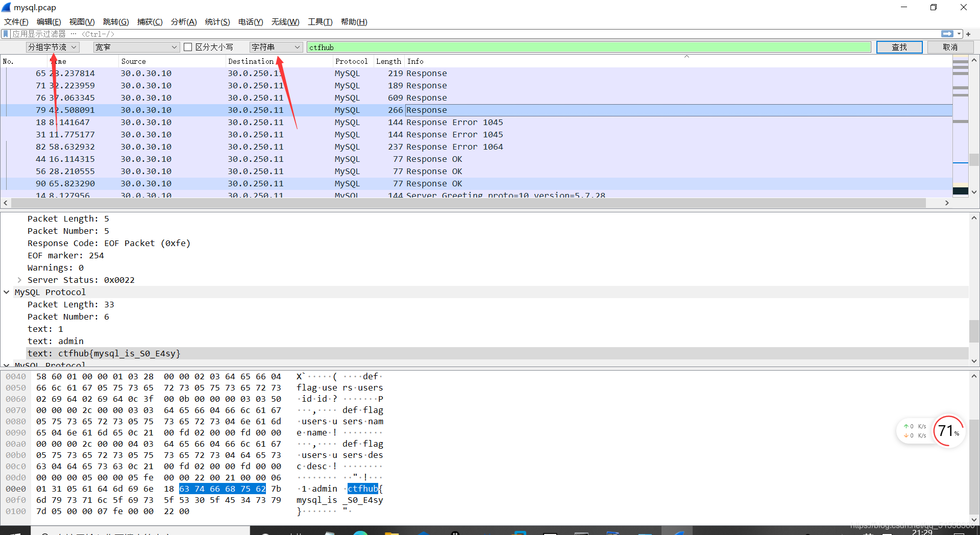980x535 pixels.
Task: Toggle the 区分大小写 case-sensitive checkbox
Action: (x=188, y=47)
